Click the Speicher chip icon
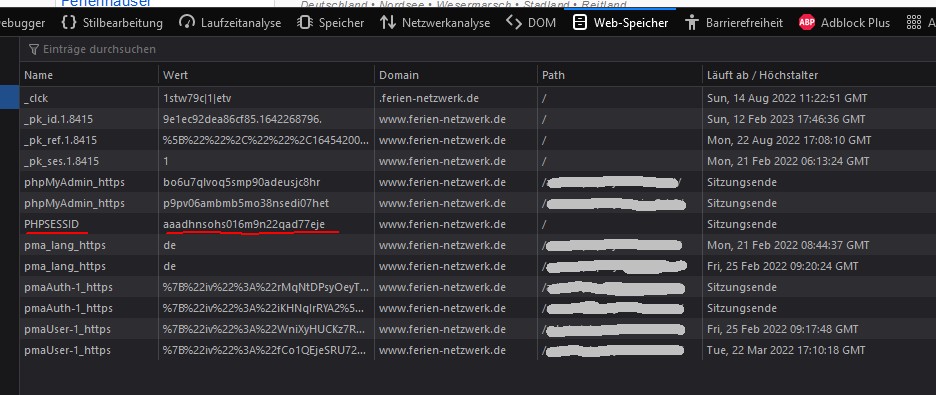The height and width of the screenshot is (395, 936). tap(305, 23)
